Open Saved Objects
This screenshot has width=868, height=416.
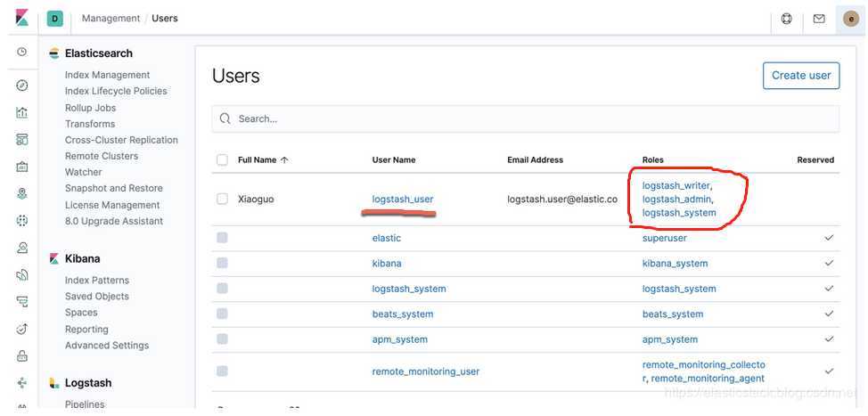click(97, 296)
